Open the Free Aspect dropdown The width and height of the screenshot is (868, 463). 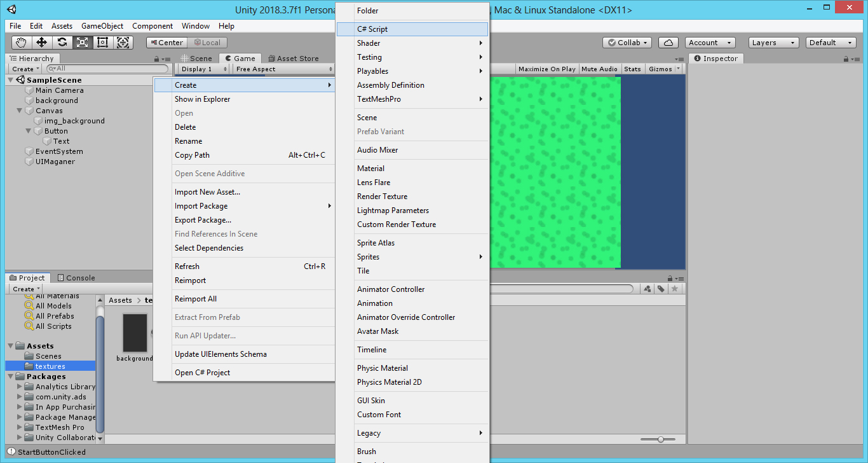click(283, 69)
